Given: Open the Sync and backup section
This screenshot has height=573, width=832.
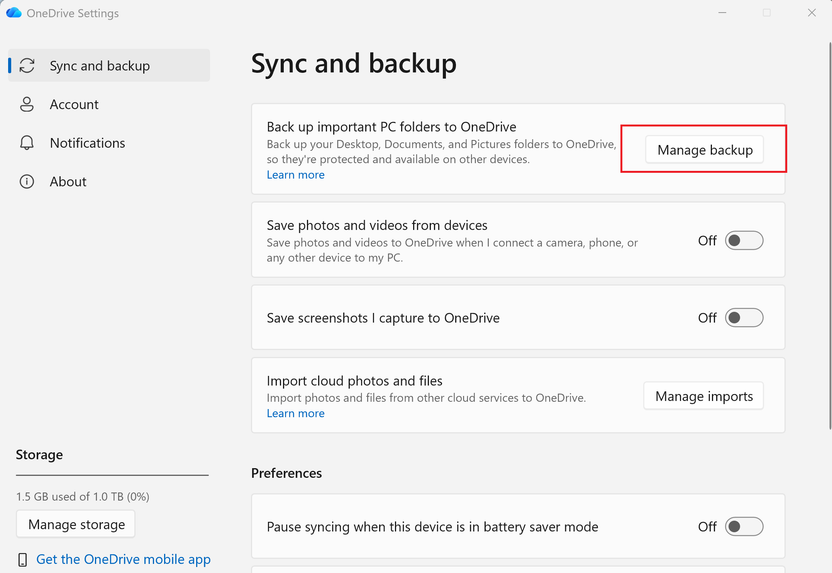Looking at the screenshot, I should pos(109,66).
